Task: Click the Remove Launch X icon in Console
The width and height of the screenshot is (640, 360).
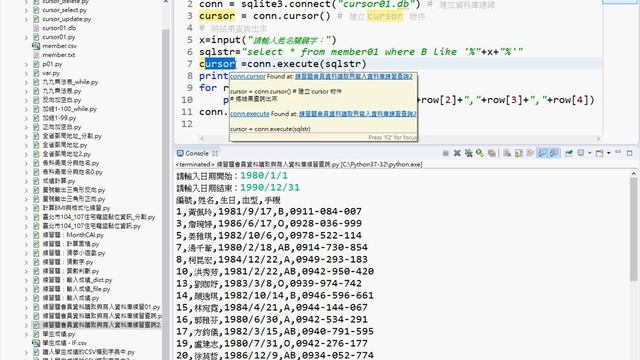Action: click(457, 153)
